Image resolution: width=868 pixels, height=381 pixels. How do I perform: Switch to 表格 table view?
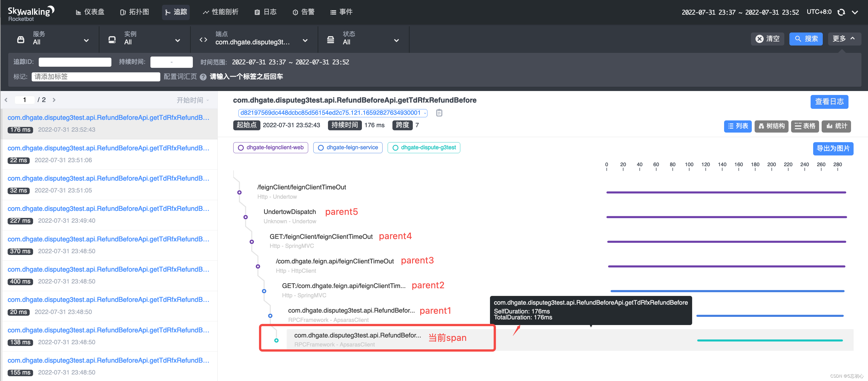[x=805, y=126]
